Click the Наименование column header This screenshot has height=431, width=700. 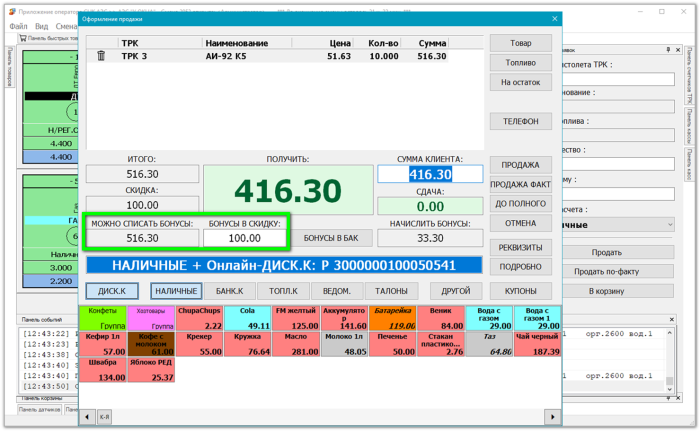pyautogui.click(x=237, y=43)
